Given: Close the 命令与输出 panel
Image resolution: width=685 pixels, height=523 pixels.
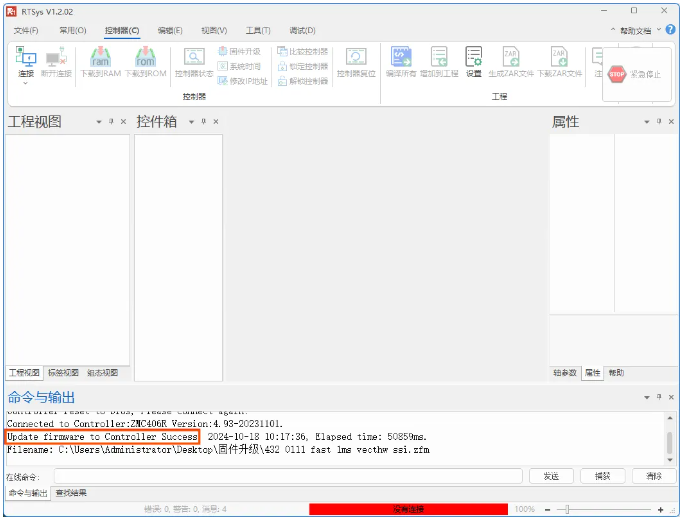Looking at the screenshot, I should [x=671, y=397].
